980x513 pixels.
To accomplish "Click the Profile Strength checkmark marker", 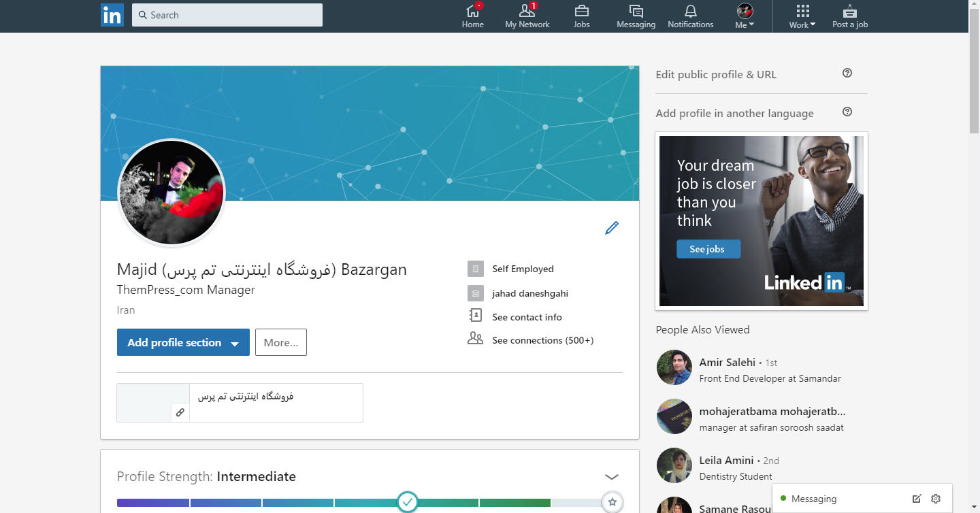I will click(x=407, y=502).
